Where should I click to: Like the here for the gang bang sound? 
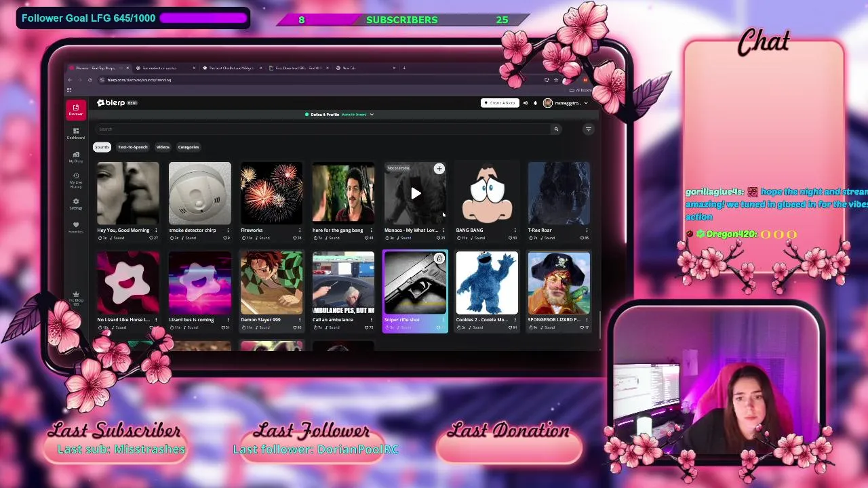coord(368,238)
